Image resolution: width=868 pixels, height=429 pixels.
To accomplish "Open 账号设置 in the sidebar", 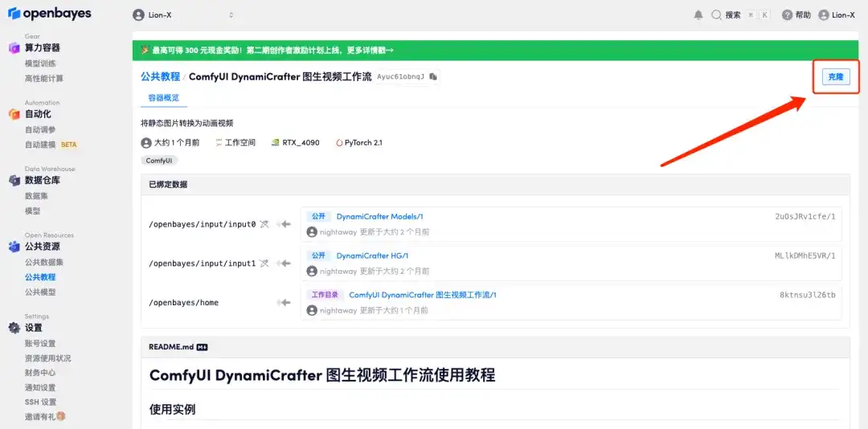I will 40,343.
